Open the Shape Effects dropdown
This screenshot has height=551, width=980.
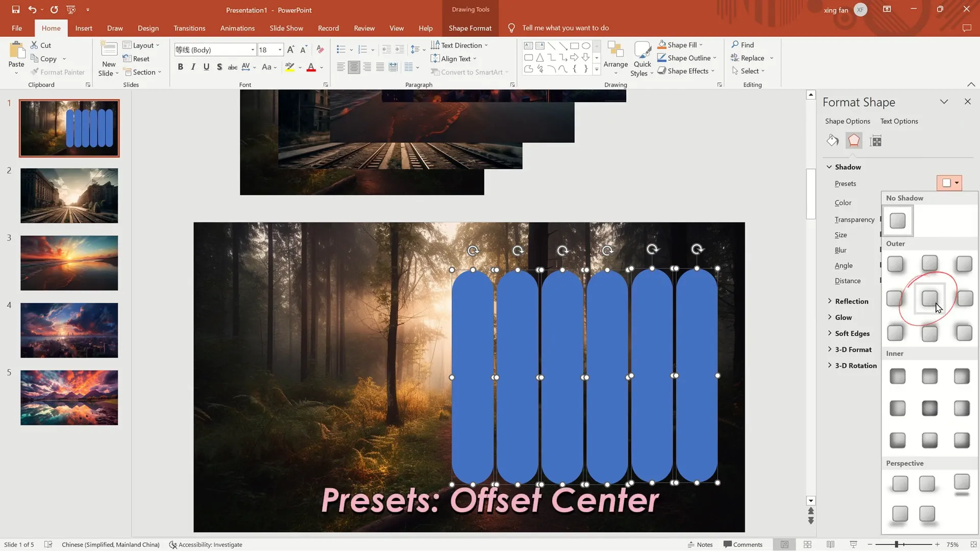click(686, 71)
